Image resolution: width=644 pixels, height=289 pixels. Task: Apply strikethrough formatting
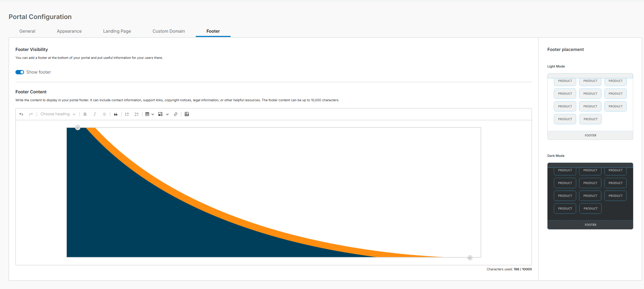[x=105, y=114]
